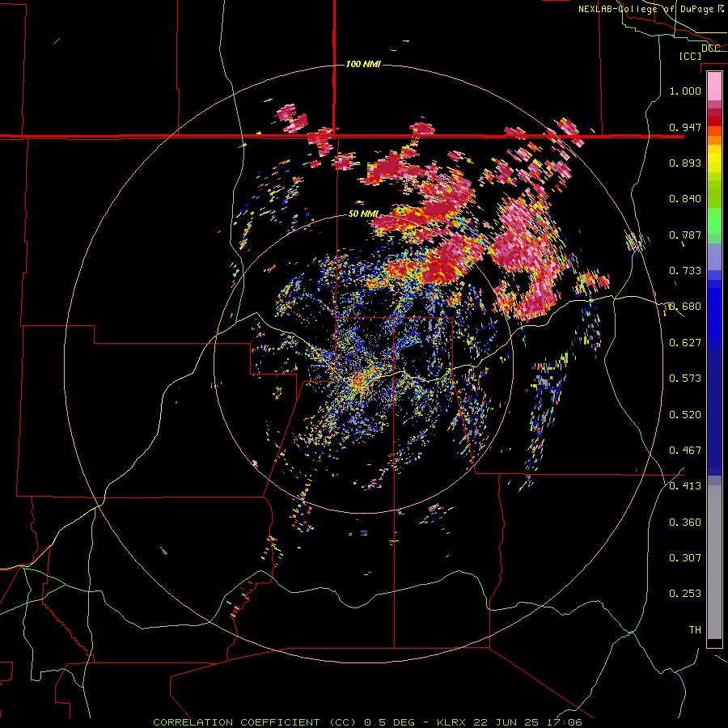Click the 0.5 DEG elevation text
Image resolution: width=728 pixels, height=728 pixels.
[x=392, y=722]
